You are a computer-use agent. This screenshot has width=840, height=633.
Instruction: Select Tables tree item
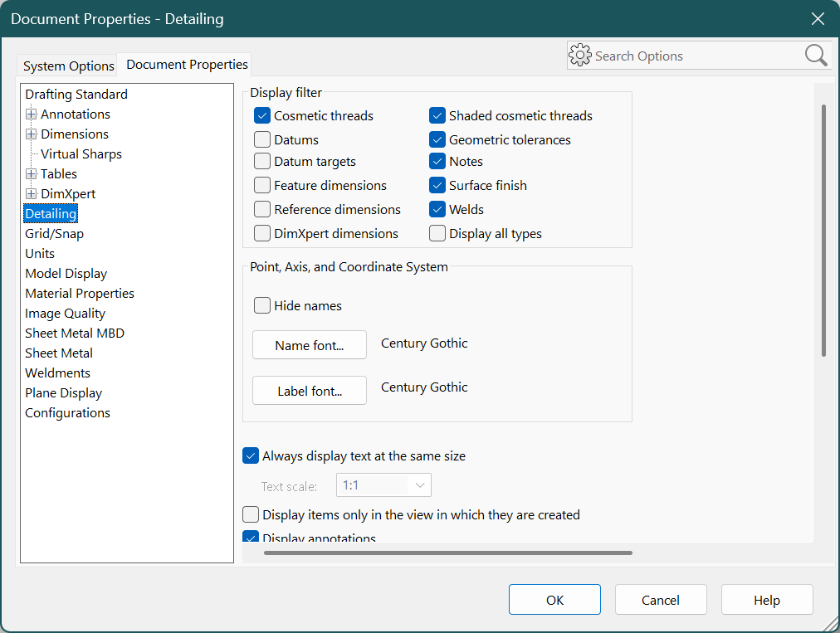[58, 174]
